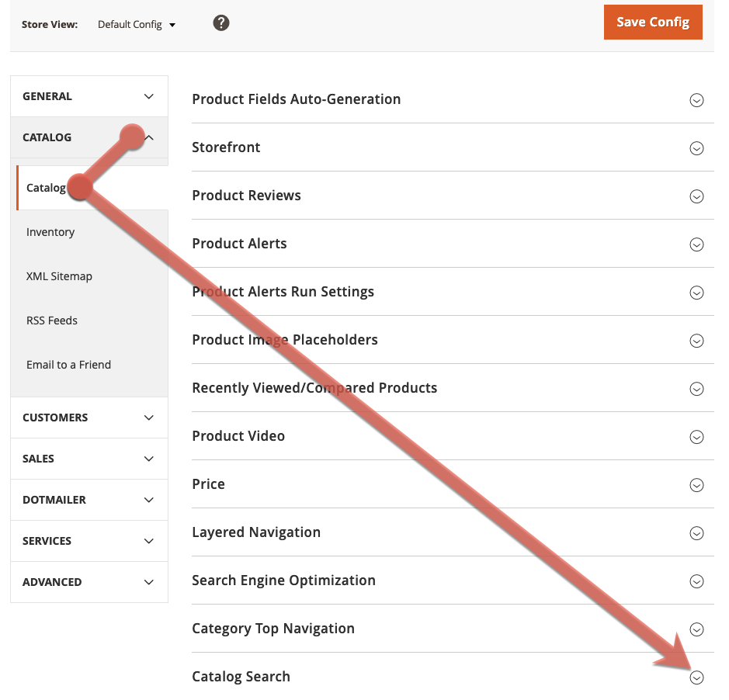Image resolution: width=729 pixels, height=700 pixels.
Task: Open the XML Sitemap sidebar item
Action: 59,276
